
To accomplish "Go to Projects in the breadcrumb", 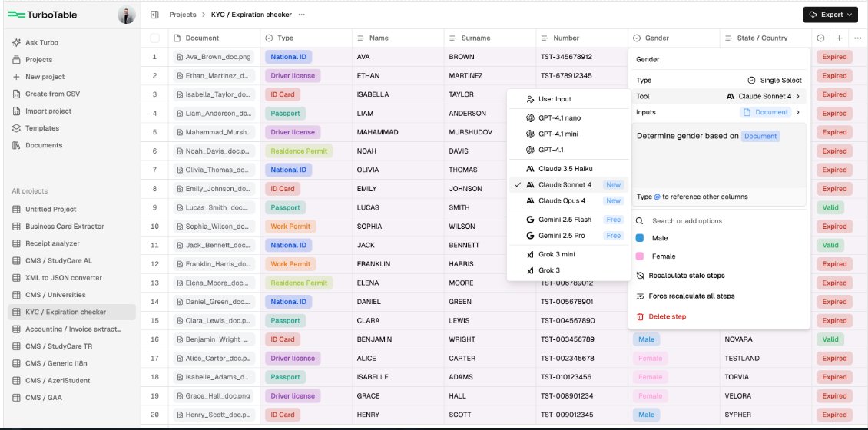I will click(182, 15).
